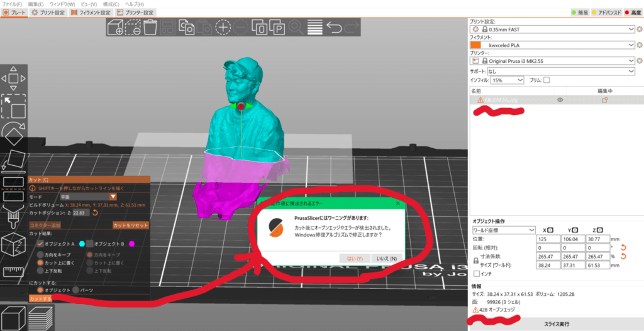Enable the インチ checkbox
Image resolution: width=644 pixels, height=331 pixels.
[x=477, y=274]
